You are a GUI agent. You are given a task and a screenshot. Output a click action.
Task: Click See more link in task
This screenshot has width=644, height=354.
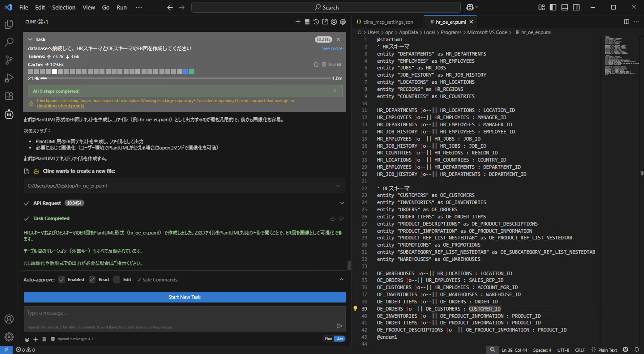[x=332, y=49]
